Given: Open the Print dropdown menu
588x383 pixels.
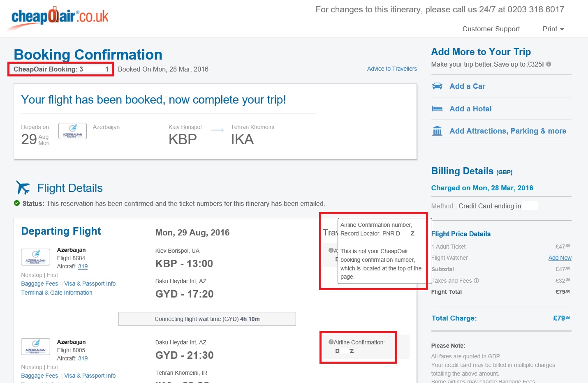Looking at the screenshot, I should [x=553, y=29].
